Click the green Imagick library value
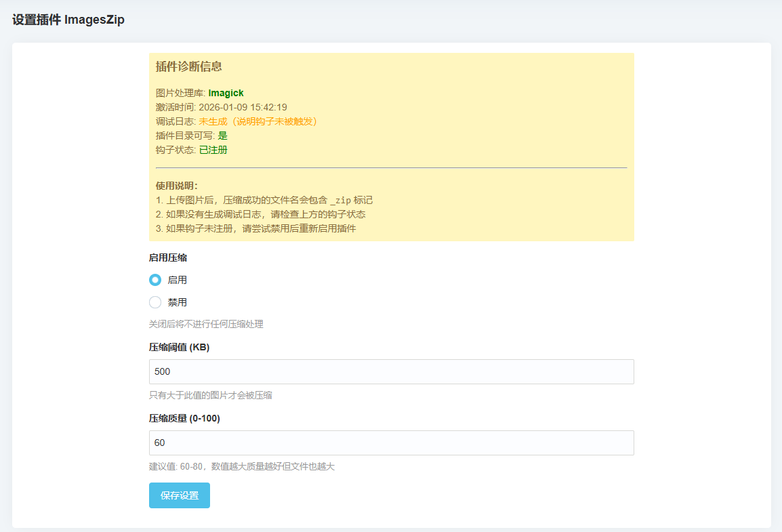This screenshot has width=782, height=532. pyautogui.click(x=226, y=93)
